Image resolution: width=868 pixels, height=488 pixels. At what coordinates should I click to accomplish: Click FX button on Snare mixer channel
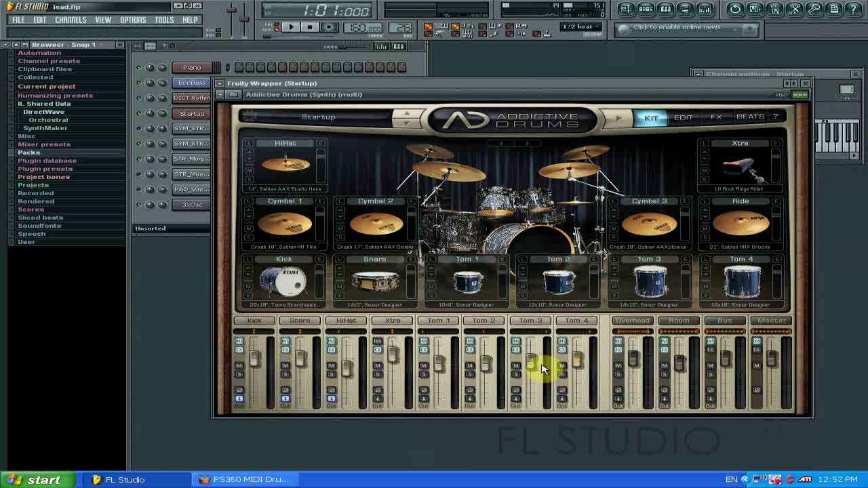pyautogui.click(x=285, y=350)
